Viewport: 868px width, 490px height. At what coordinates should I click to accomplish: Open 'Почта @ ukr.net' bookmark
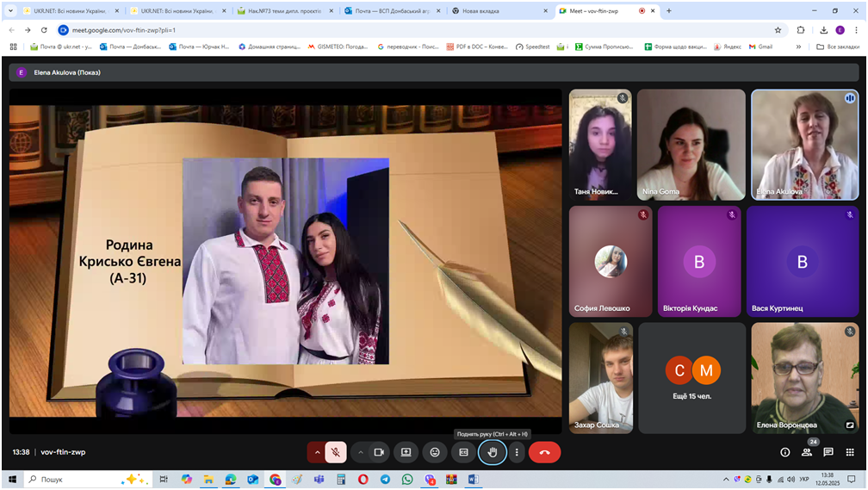(x=61, y=47)
